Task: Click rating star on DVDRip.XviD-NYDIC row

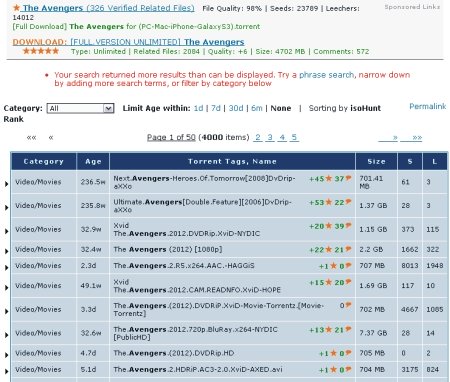Action: pyautogui.click(x=329, y=226)
